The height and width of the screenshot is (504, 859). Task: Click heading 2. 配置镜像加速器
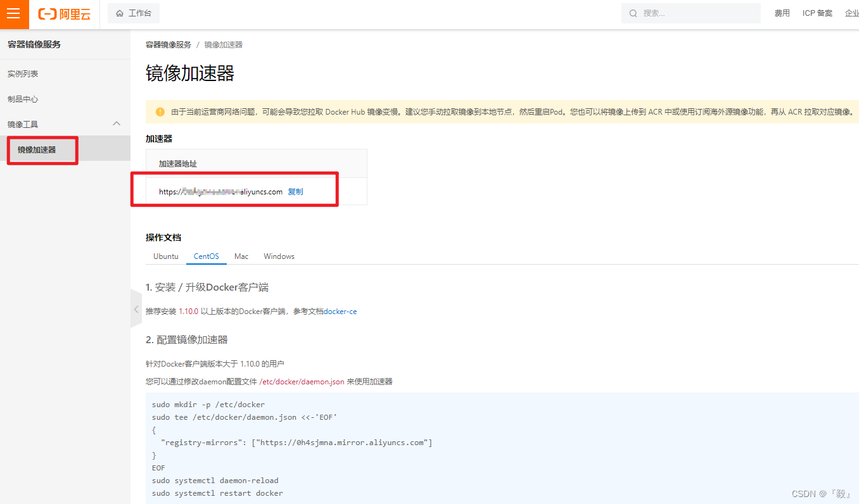[x=187, y=340]
